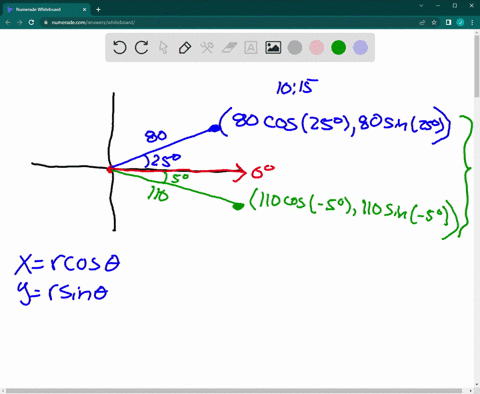
Task: Pick the green pen color
Action: pyautogui.click(x=338, y=48)
